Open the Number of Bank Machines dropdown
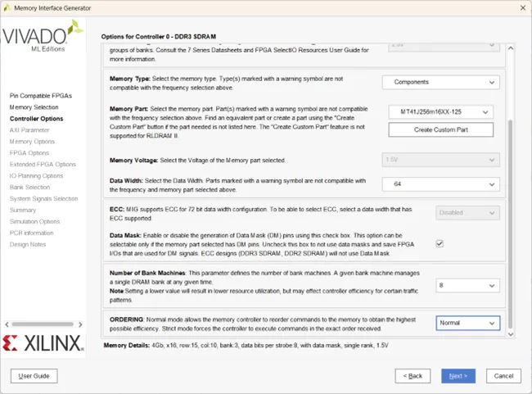532x394 pixels. coord(467,286)
